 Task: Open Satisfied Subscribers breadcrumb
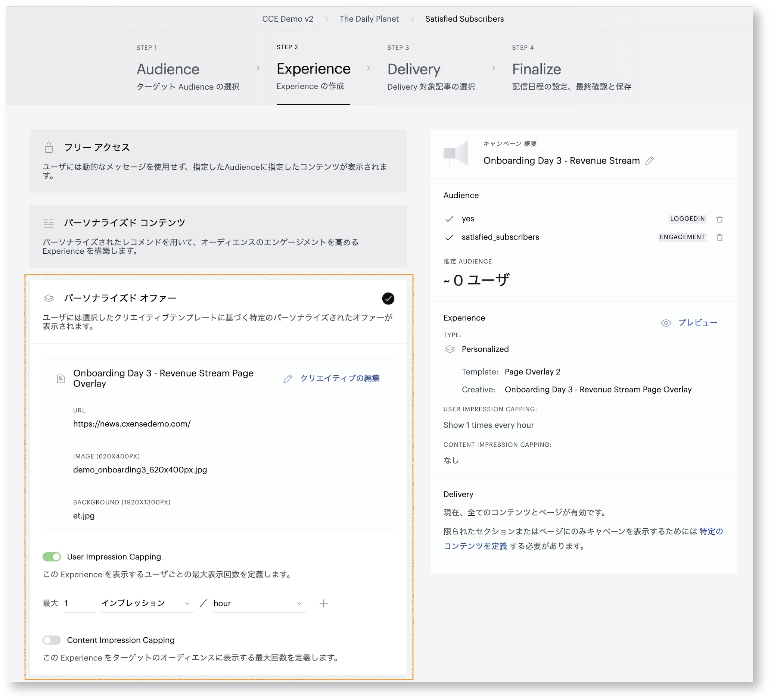pos(464,19)
